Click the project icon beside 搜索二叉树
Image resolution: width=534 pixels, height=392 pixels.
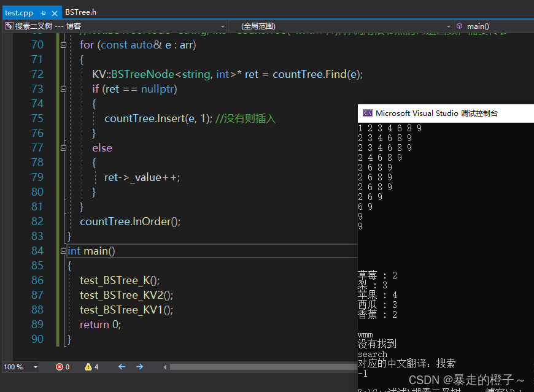[9, 26]
